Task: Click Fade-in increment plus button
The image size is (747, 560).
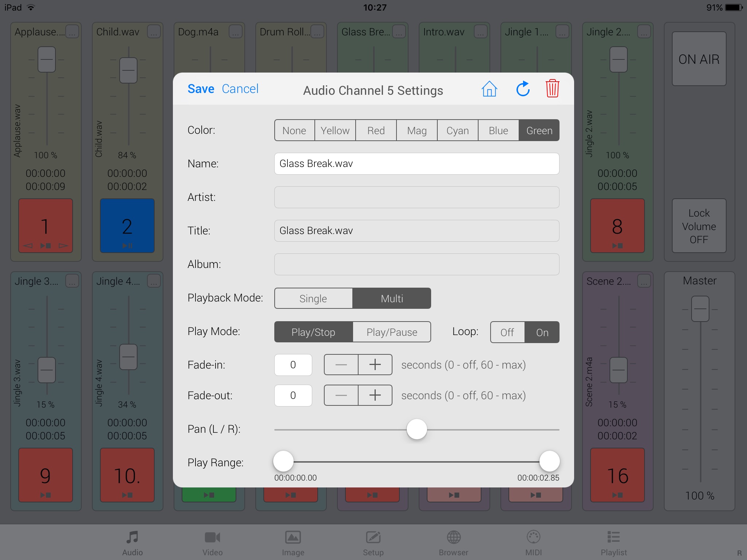Action: [x=374, y=364]
